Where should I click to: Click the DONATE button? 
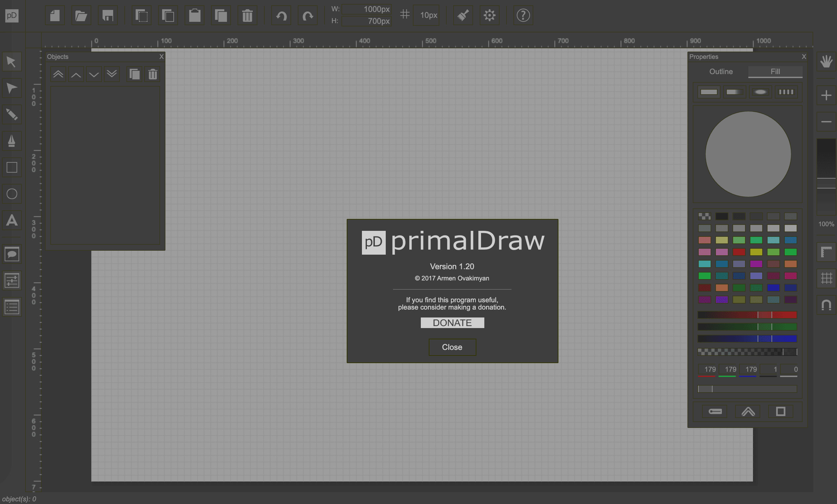coord(452,323)
